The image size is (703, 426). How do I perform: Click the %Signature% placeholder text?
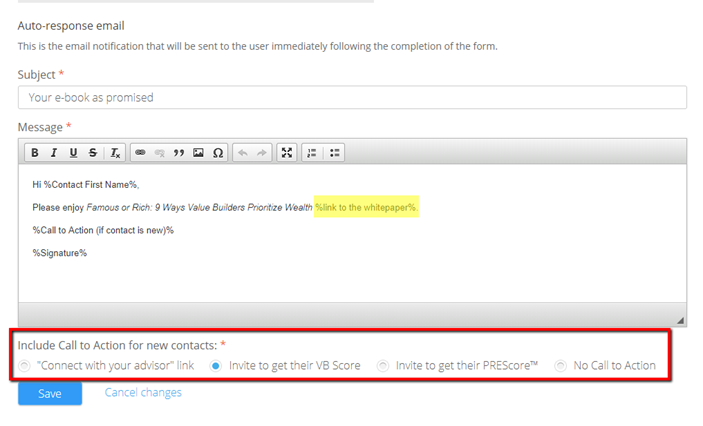tap(60, 253)
